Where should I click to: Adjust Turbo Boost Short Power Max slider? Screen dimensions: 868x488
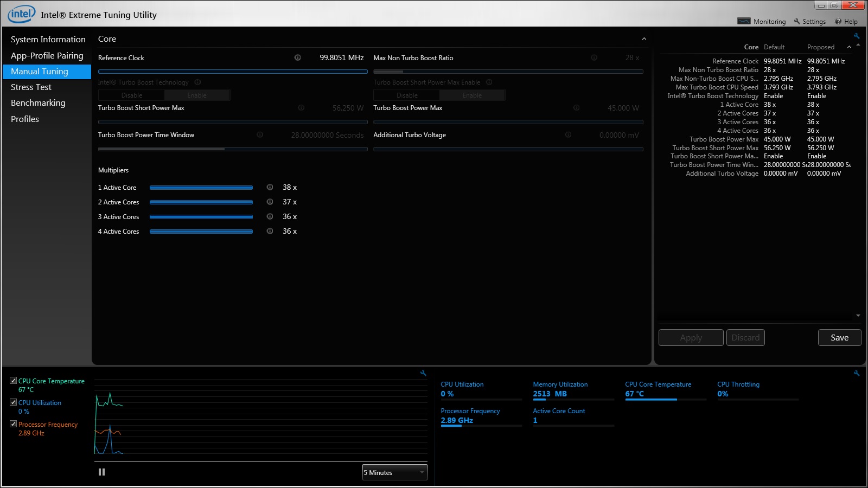pyautogui.click(x=233, y=122)
